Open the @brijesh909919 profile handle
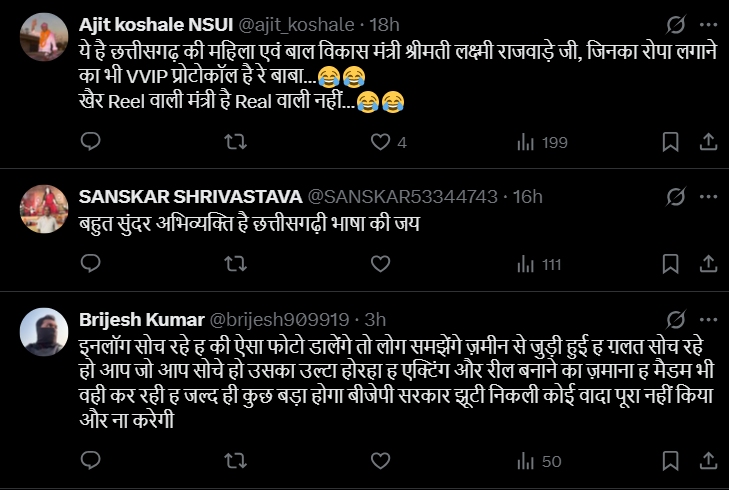 (278, 319)
